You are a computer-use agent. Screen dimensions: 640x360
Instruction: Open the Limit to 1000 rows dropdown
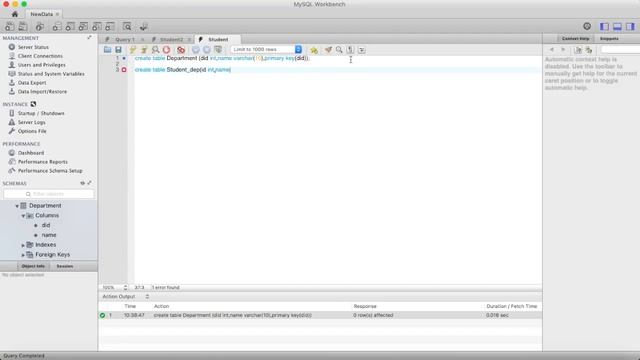(x=267, y=49)
